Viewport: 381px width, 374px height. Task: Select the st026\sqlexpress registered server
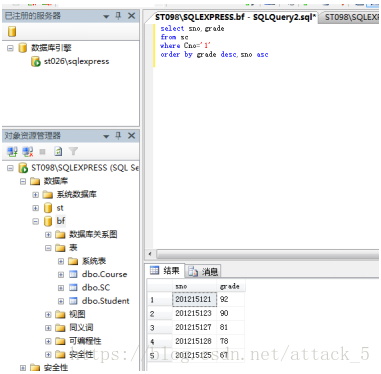coord(76,61)
